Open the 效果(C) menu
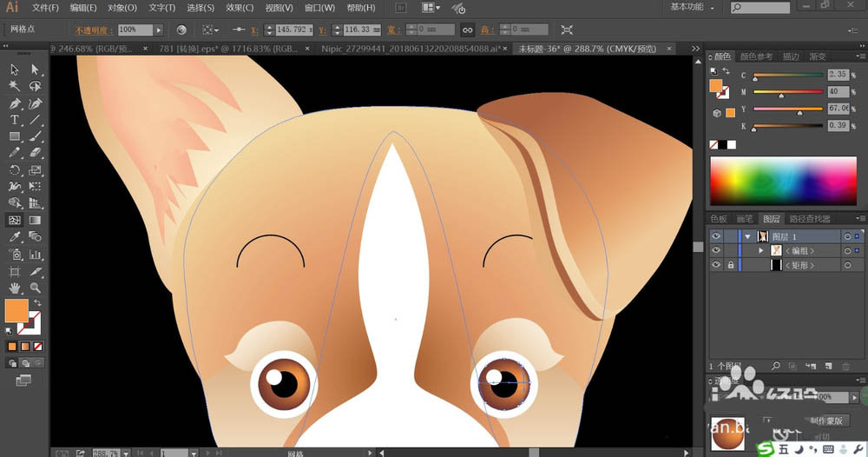 click(240, 8)
